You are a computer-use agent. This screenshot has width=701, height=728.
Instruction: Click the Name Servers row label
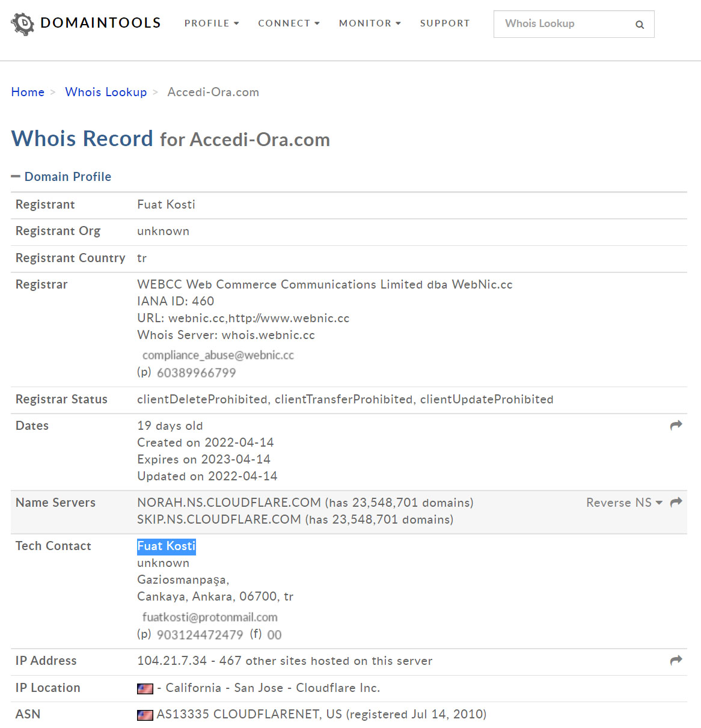[55, 503]
